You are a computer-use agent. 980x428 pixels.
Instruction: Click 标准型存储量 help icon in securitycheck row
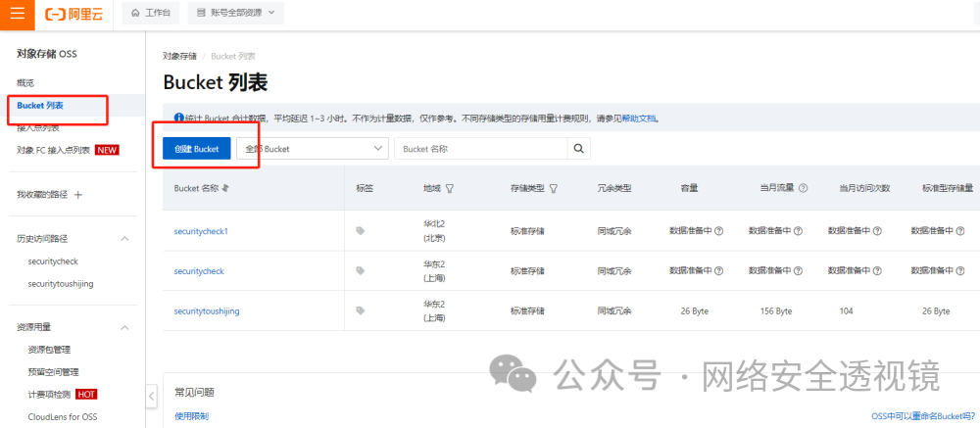point(960,271)
